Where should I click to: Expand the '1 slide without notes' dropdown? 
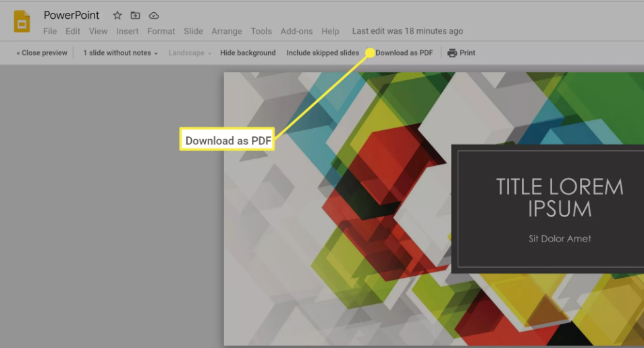point(120,53)
